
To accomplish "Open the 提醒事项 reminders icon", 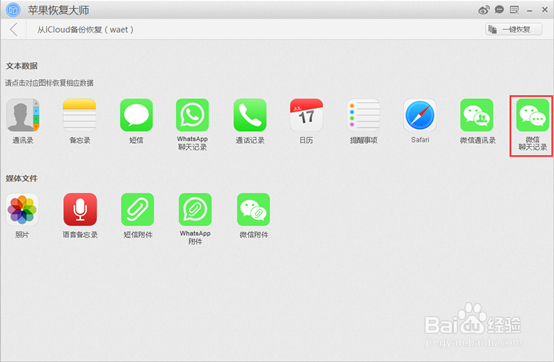I will (x=364, y=115).
